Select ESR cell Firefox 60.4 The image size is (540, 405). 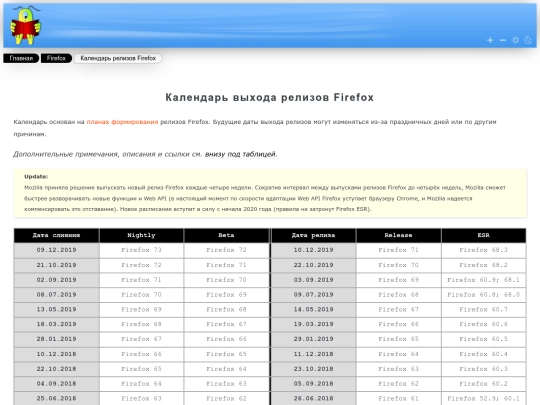(484, 354)
